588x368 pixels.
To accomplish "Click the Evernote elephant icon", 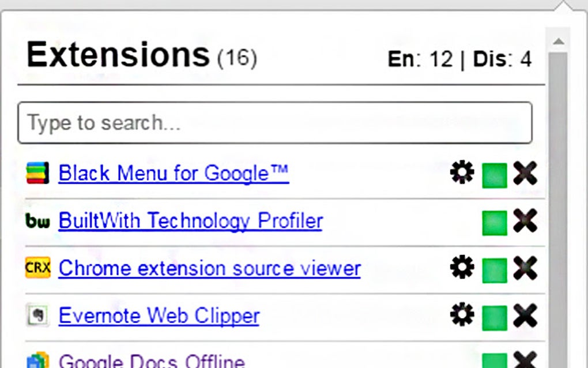I will pos(38,316).
